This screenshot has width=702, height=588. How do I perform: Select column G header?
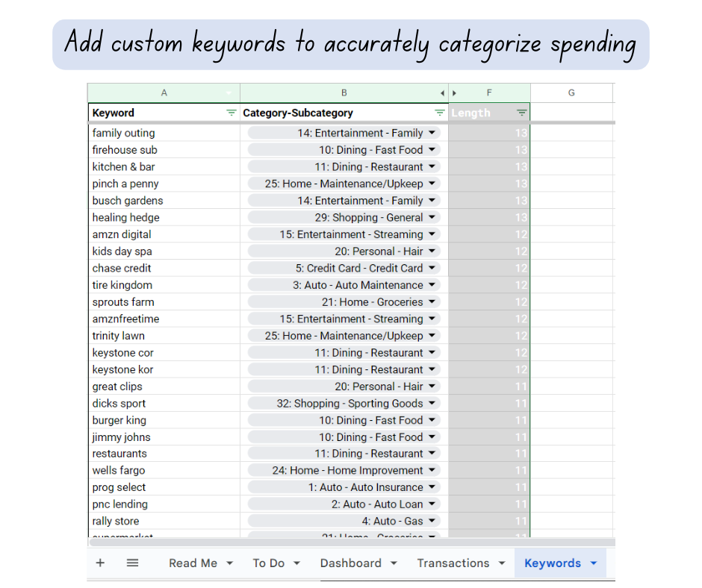coord(571,93)
